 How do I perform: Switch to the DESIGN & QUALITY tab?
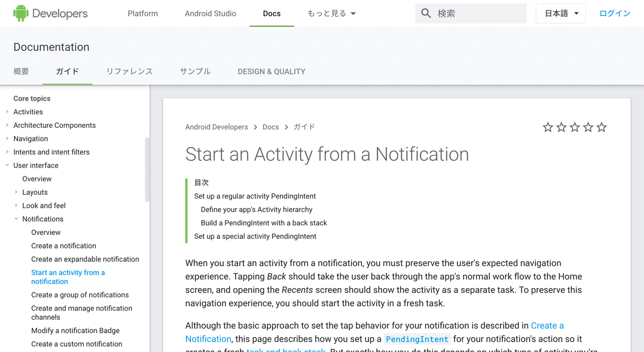pyautogui.click(x=272, y=71)
